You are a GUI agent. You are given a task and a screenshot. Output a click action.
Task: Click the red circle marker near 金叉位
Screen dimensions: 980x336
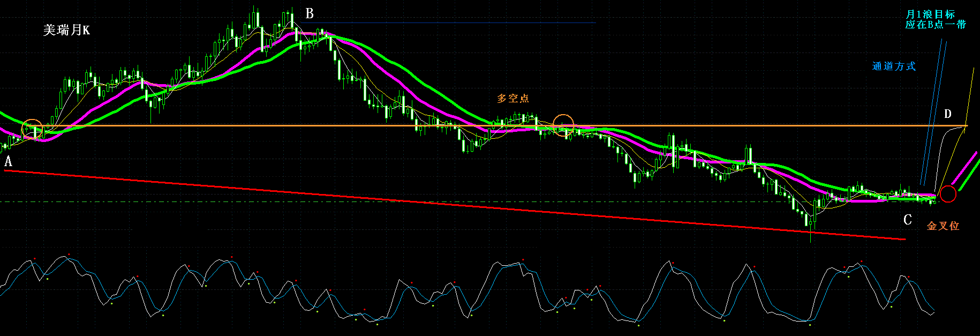click(x=948, y=193)
